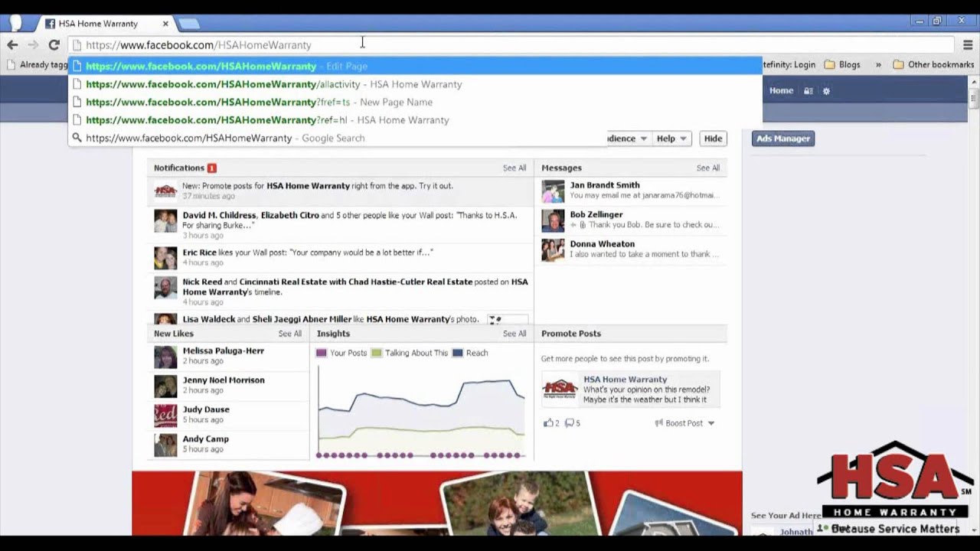
Task: View Judy Dause's profile
Action: coord(206,409)
